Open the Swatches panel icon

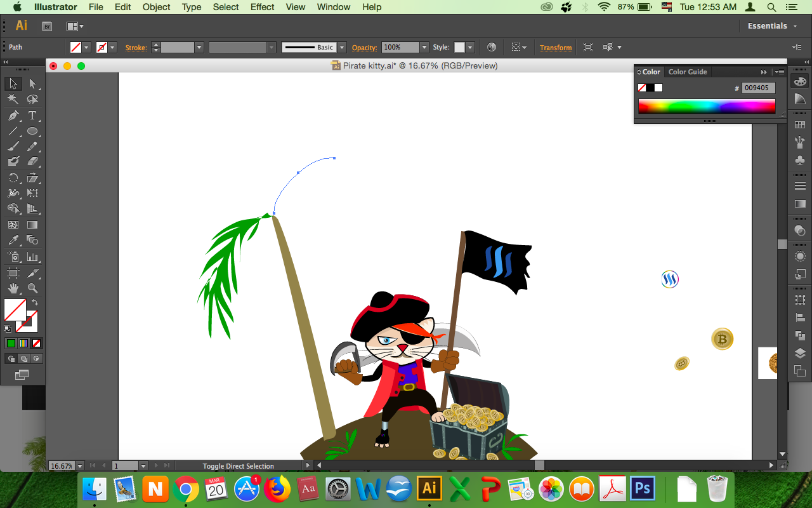tap(800, 125)
